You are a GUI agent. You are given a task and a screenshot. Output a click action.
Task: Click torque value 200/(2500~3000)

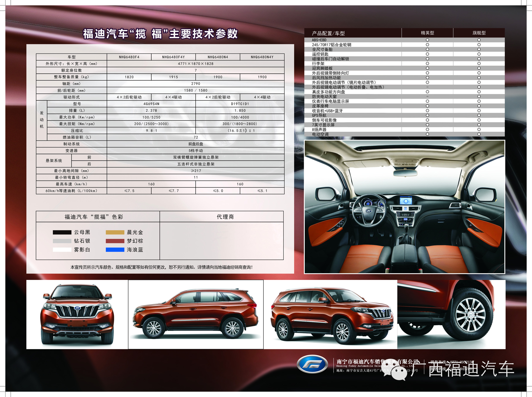(x=151, y=124)
